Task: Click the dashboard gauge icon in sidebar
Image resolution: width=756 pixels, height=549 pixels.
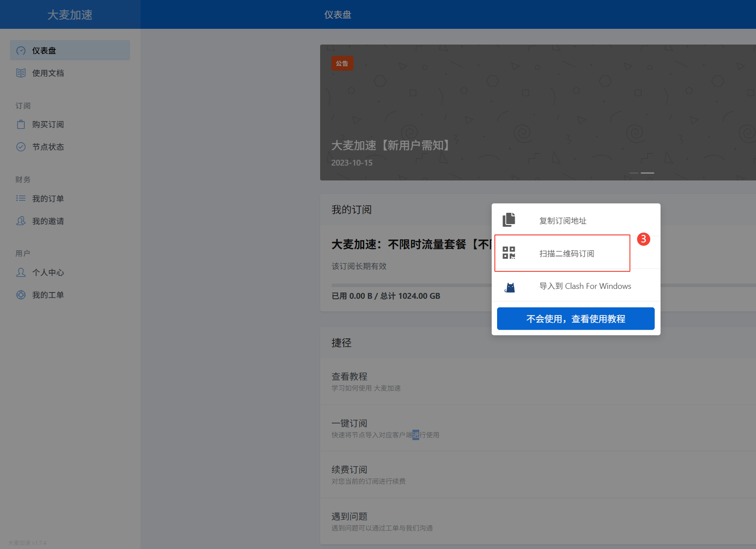Action: (x=21, y=50)
